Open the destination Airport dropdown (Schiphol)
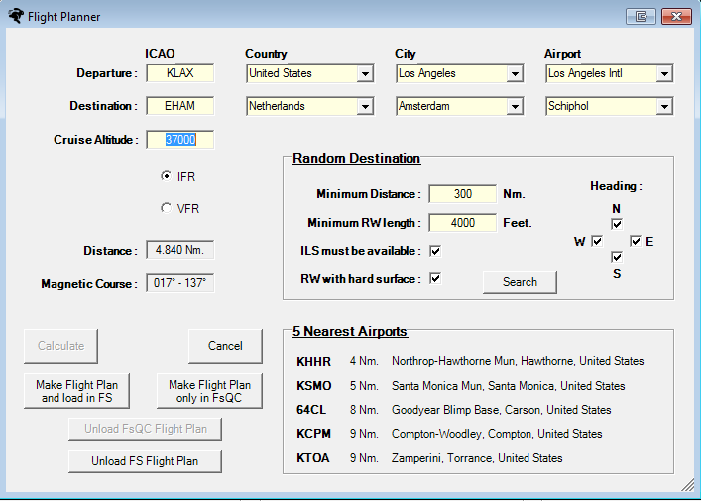The image size is (701, 501). point(664,106)
